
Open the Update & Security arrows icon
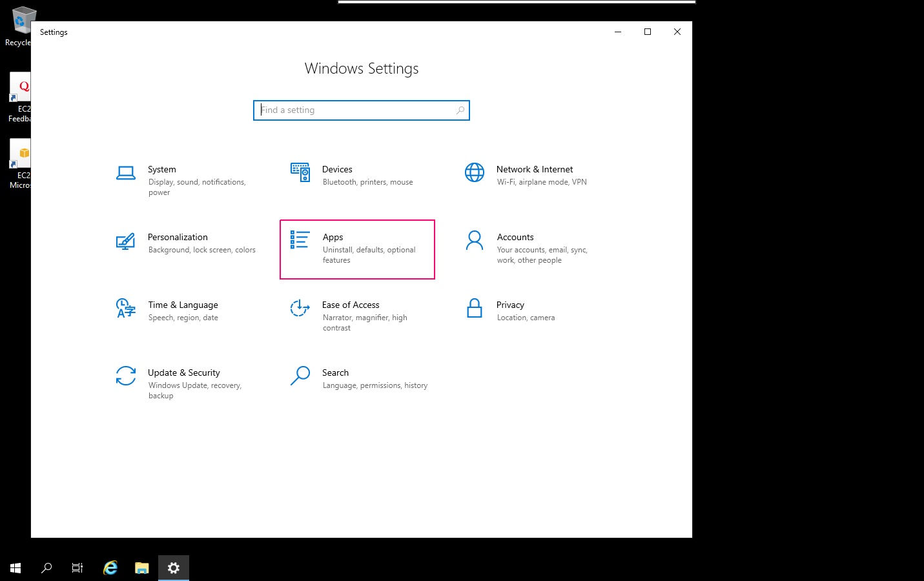(x=125, y=376)
